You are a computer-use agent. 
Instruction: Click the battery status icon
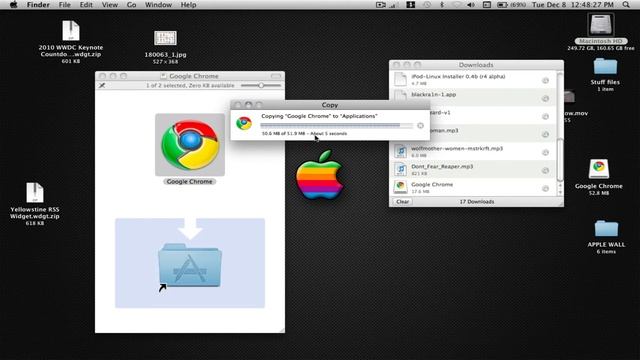(502, 5)
